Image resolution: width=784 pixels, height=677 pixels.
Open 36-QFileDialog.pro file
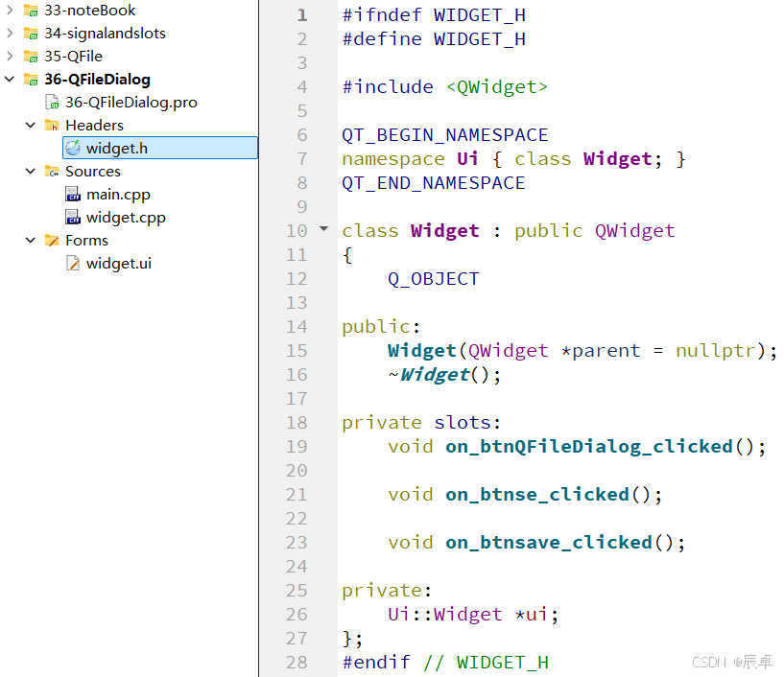click(131, 102)
